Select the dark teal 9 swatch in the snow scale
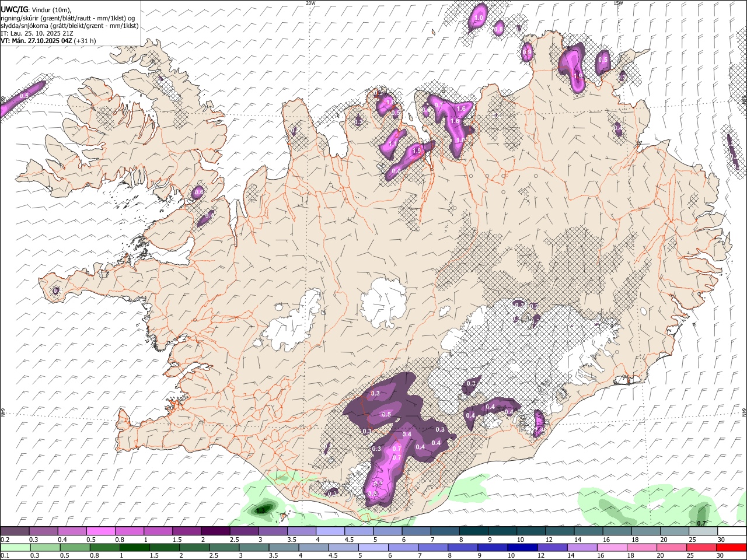747x560 pixels. (502, 531)
